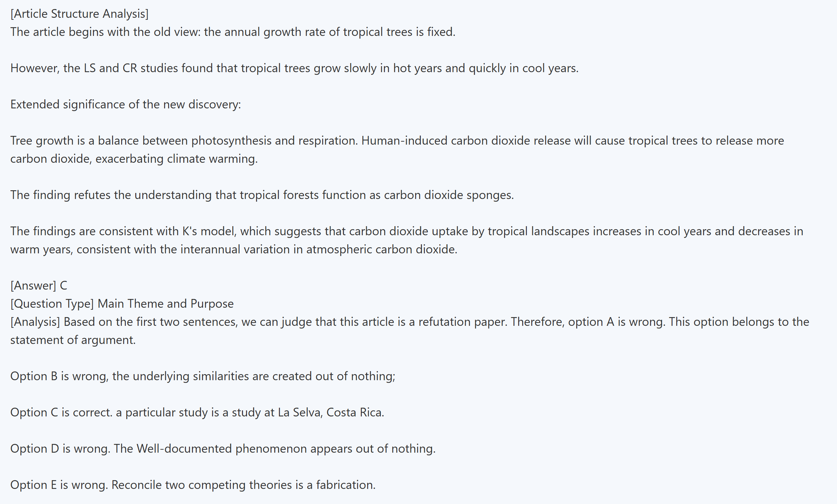Viewport: 837px width, 504px height.
Task: Click the Question Type label
Action: (52, 304)
